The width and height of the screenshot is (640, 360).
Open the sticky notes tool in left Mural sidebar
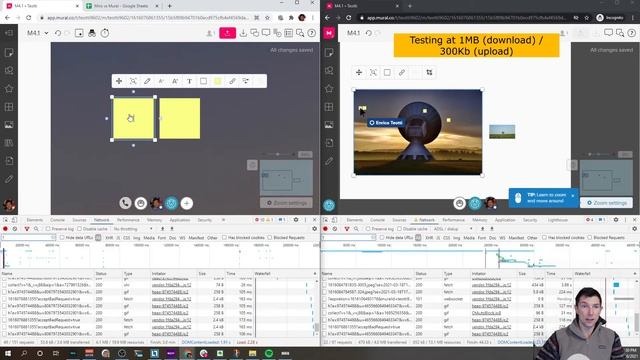(9, 52)
